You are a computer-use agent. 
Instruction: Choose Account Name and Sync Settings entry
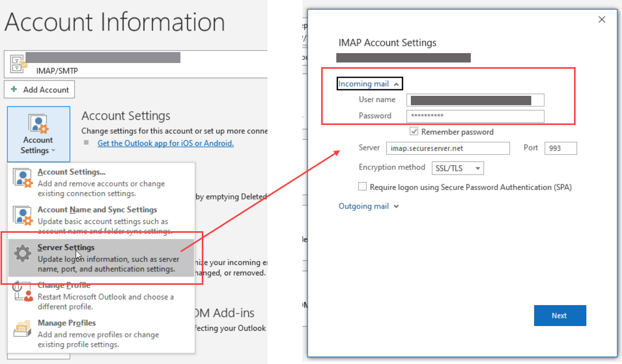point(101,220)
